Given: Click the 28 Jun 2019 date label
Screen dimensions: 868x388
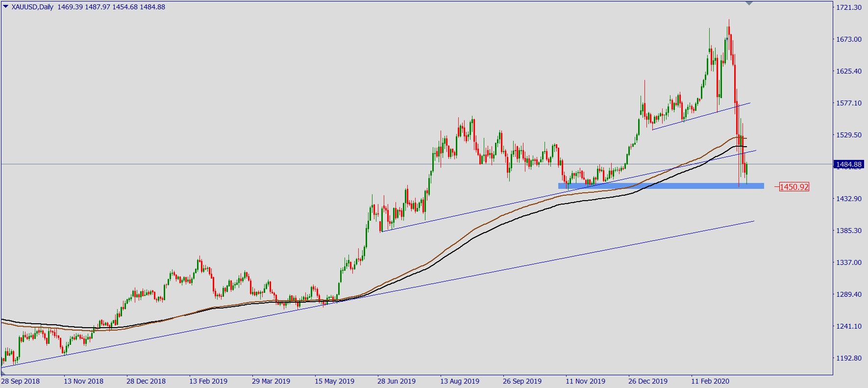Looking at the screenshot, I should coord(397,381).
